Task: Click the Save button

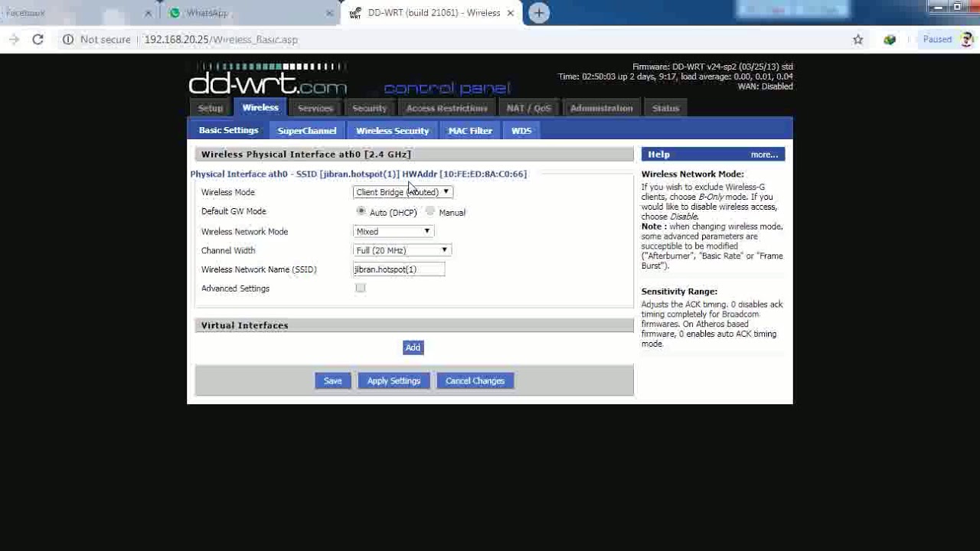Action: coord(333,381)
